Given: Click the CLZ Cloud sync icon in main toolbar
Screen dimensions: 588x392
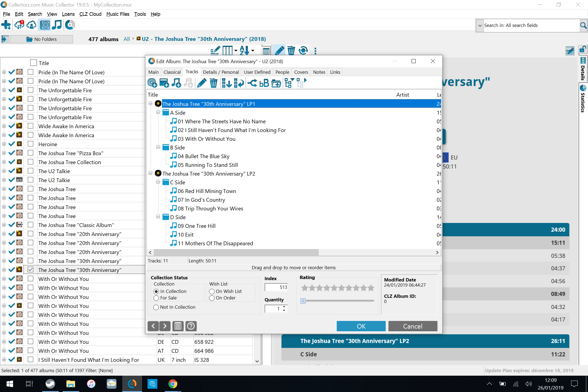Looking at the screenshot, I should [19, 25].
